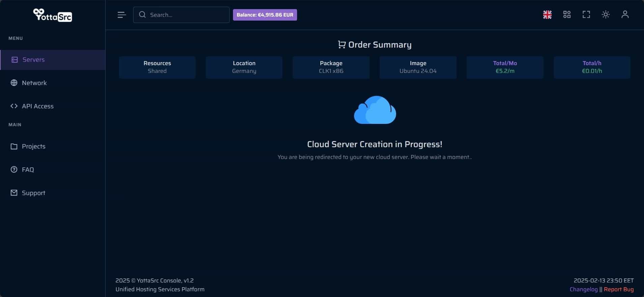Click the Order Summary cart icon

(x=342, y=45)
